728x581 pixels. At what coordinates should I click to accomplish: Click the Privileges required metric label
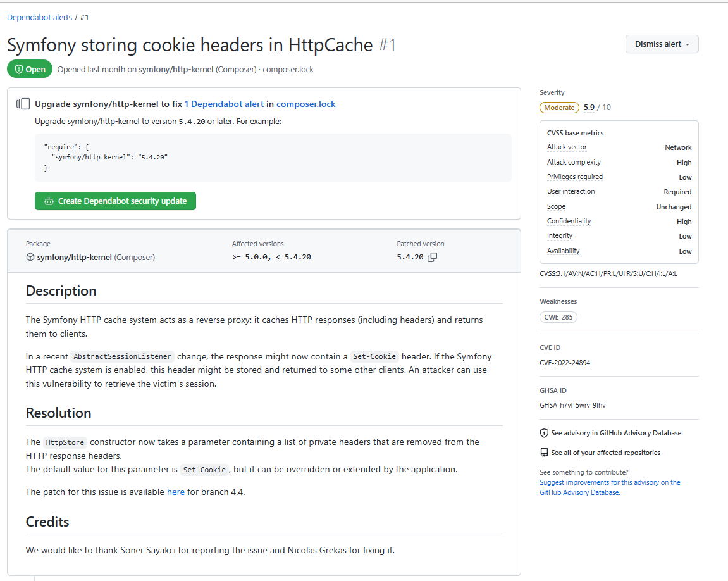tap(574, 177)
